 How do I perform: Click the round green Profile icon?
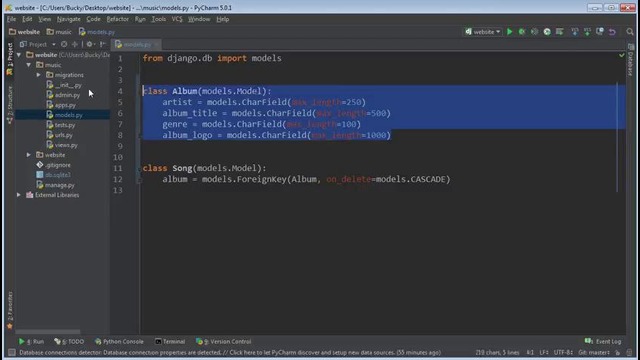point(547,32)
